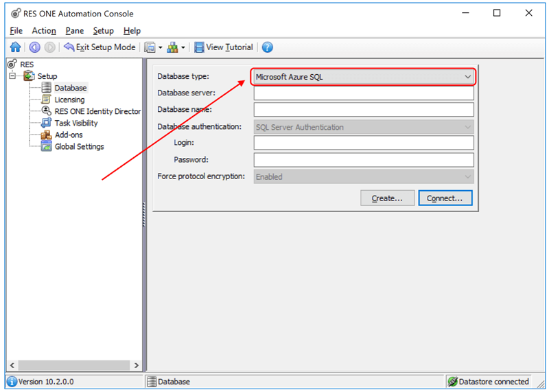Open the Help menu
The width and height of the screenshot is (549, 392).
click(132, 31)
